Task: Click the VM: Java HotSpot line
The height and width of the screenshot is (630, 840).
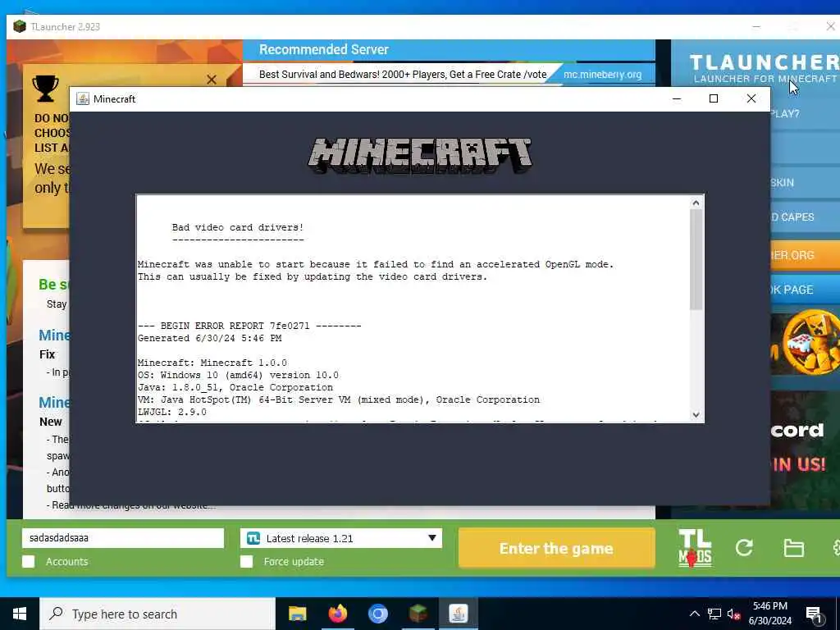Action: click(339, 399)
